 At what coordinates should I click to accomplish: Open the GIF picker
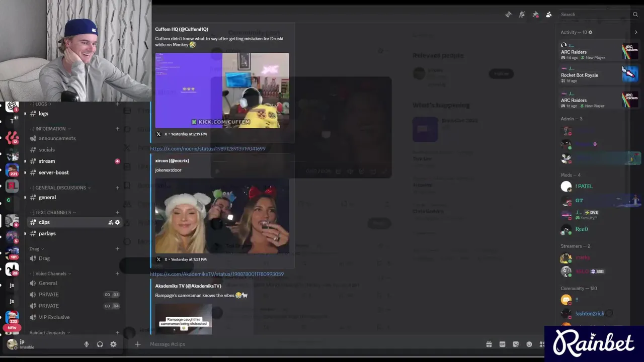click(502, 344)
